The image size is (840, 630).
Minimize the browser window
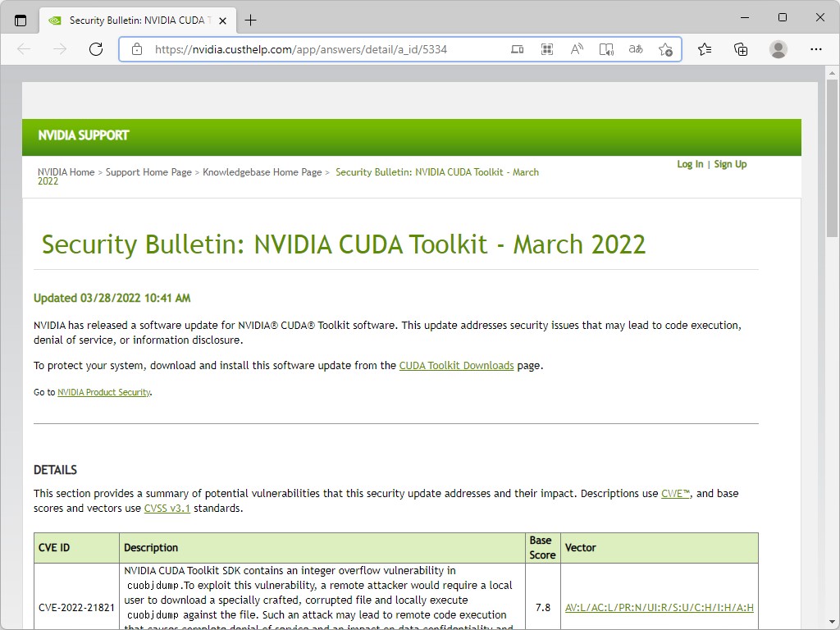pyautogui.click(x=745, y=18)
